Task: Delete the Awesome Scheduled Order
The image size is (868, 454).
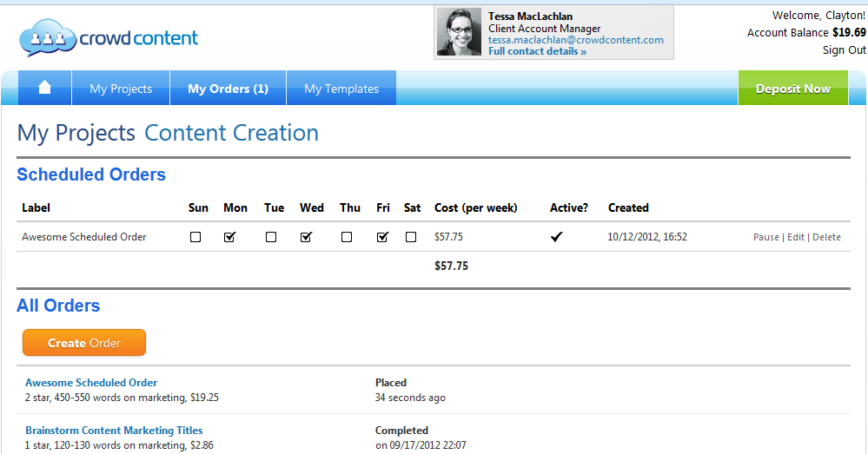Action: click(x=826, y=237)
